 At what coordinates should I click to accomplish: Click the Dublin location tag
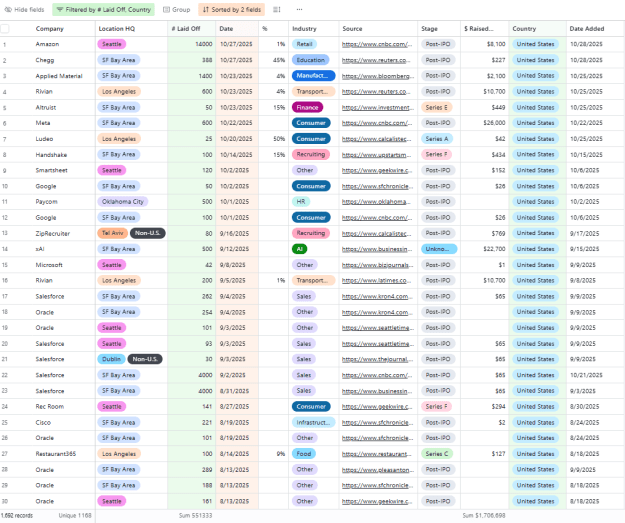pos(111,359)
